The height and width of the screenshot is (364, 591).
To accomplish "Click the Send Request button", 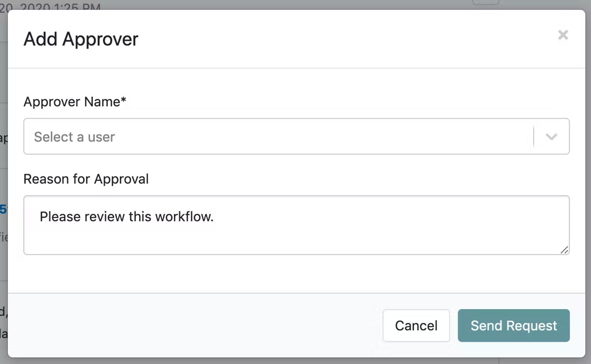I will click(x=513, y=326).
